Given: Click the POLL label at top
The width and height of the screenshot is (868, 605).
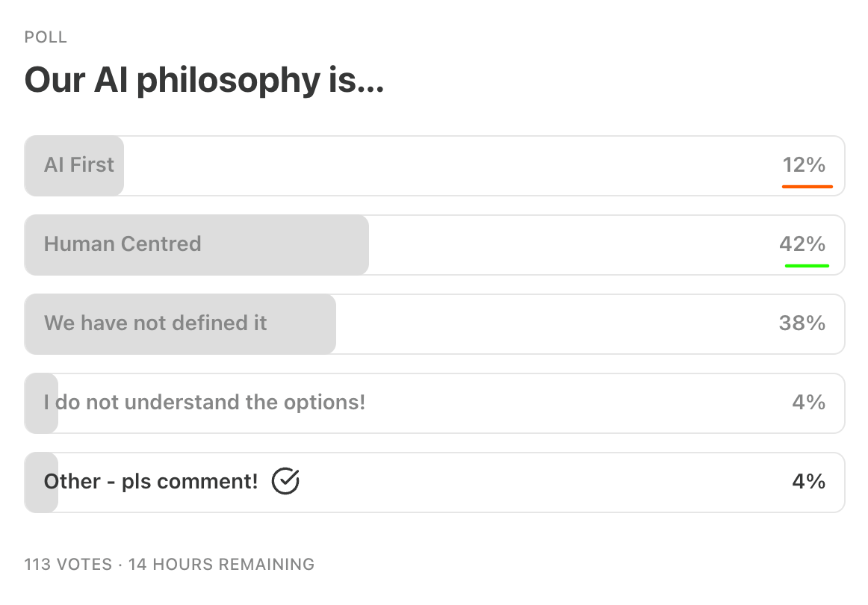Looking at the screenshot, I should [46, 37].
